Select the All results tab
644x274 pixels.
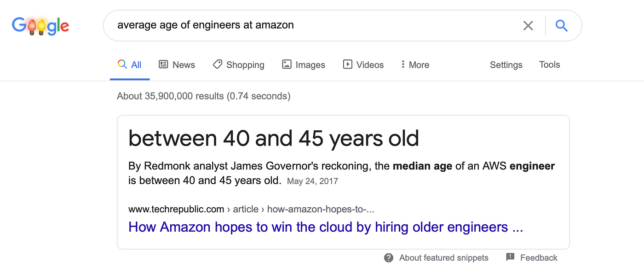click(130, 65)
